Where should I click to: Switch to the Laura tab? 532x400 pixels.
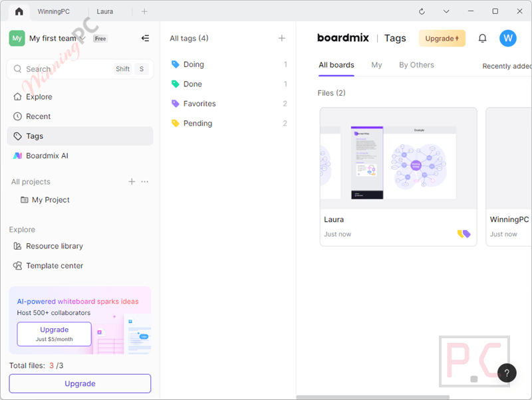tap(105, 11)
